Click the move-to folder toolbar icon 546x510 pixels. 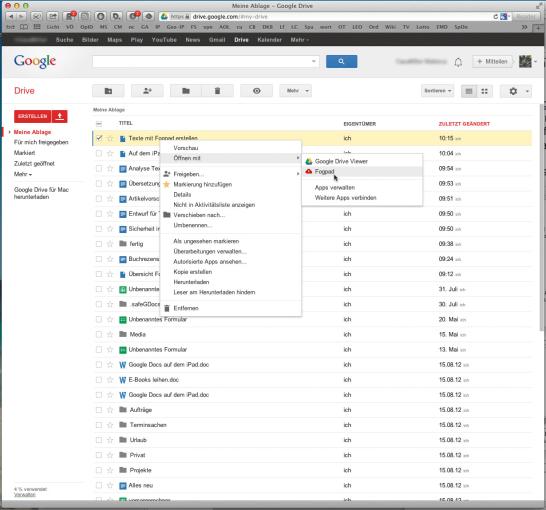[186, 91]
